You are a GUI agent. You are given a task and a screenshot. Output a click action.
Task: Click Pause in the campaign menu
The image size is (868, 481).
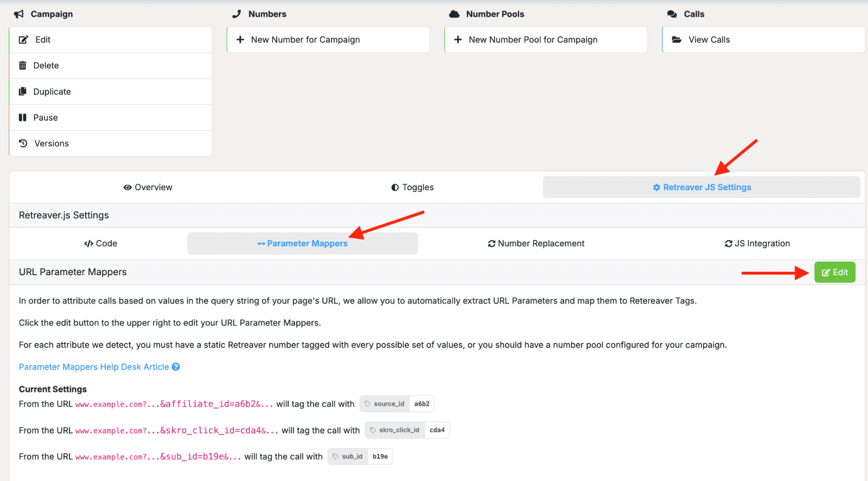coord(111,117)
